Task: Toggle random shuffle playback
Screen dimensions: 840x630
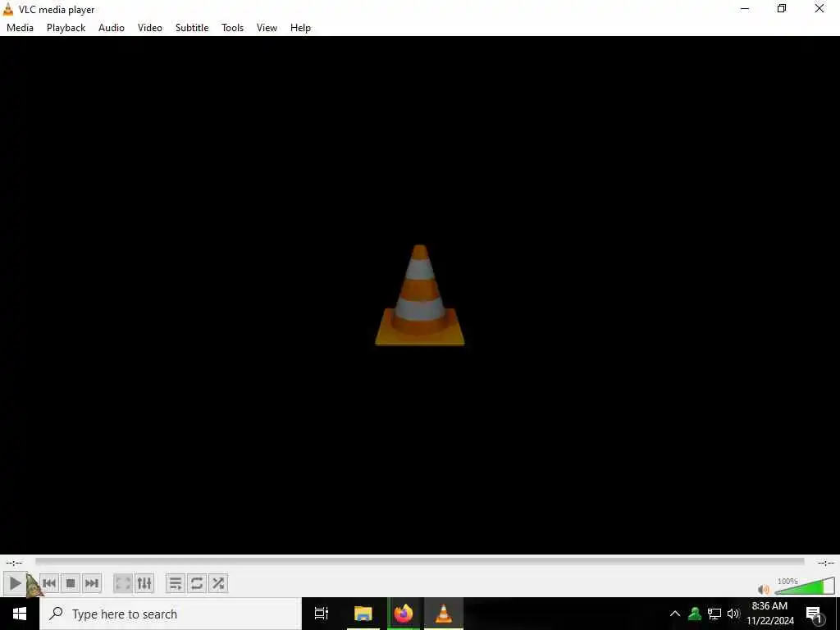Action: point(218,583)
